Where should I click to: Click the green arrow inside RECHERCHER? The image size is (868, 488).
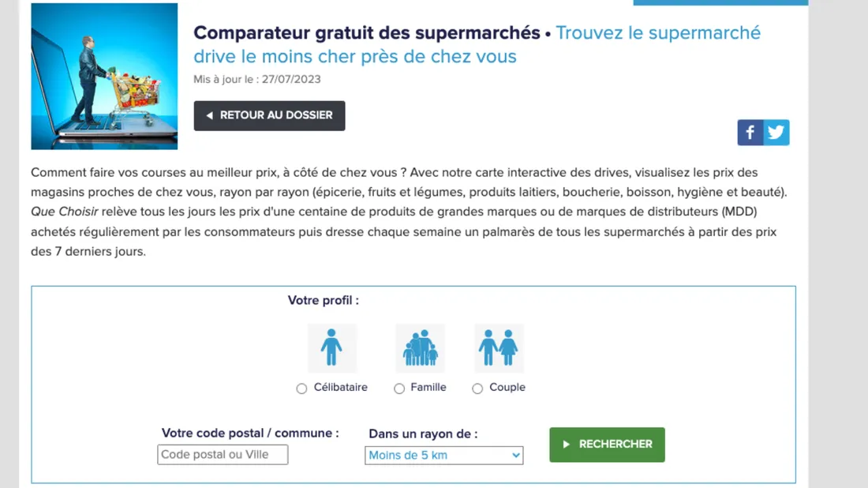coord(567,444)
